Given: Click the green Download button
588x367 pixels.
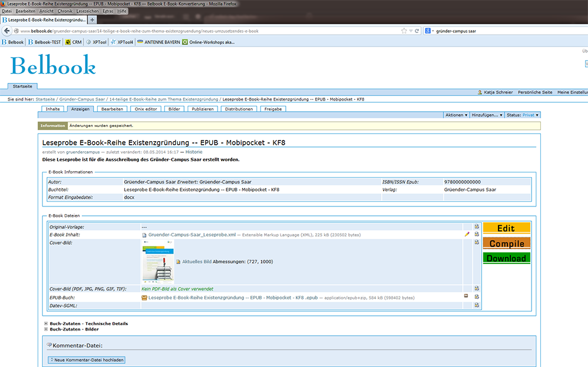Looking at the screenshot, I should 506,258.
